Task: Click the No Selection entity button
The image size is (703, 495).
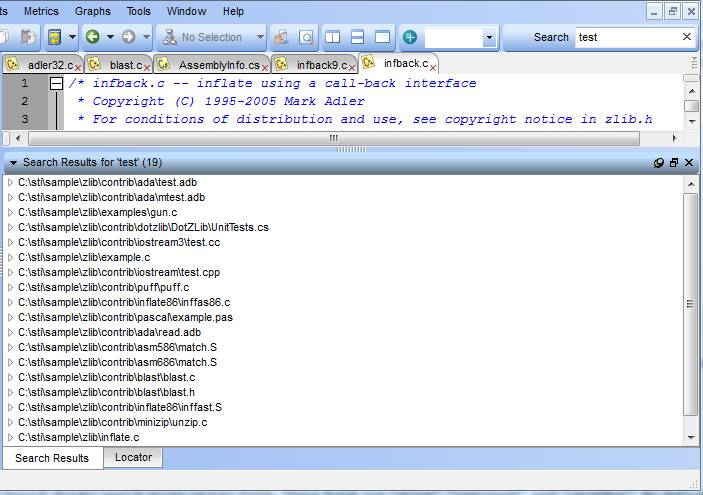Action: click(203, 37)
